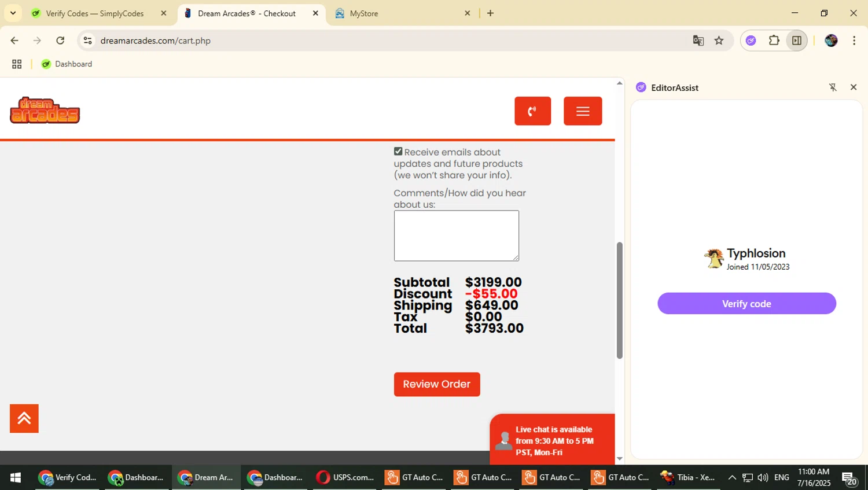Click the comments text area
This screenshot has height=490, width=868.
[x=457, y=235]
